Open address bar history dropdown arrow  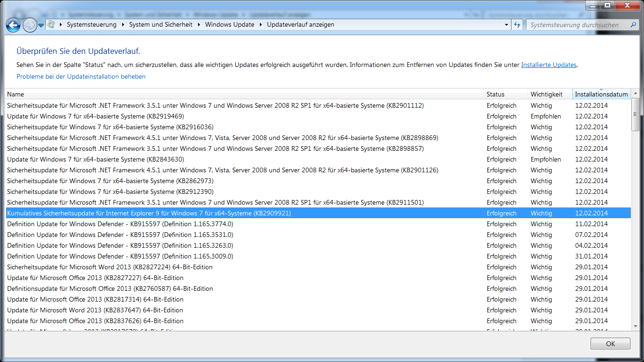[x=507, y=25]
